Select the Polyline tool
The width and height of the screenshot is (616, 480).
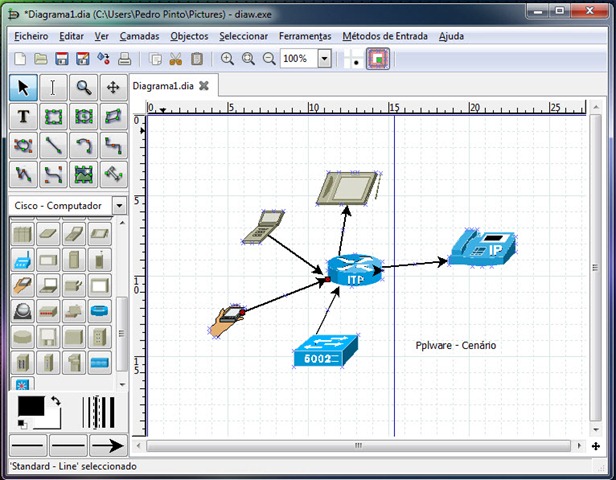(24, 174)
